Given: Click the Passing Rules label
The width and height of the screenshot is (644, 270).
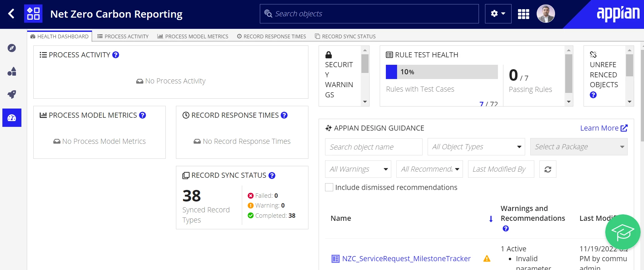Looking at the screenshot, I should click(530, 90).
